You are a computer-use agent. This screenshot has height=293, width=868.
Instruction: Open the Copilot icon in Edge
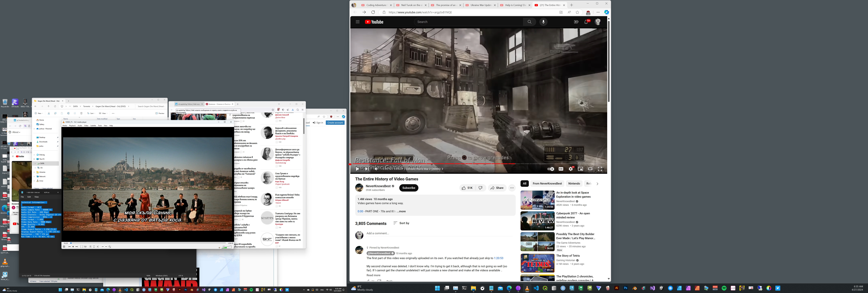pyautogui.click(x=607, y=12)
